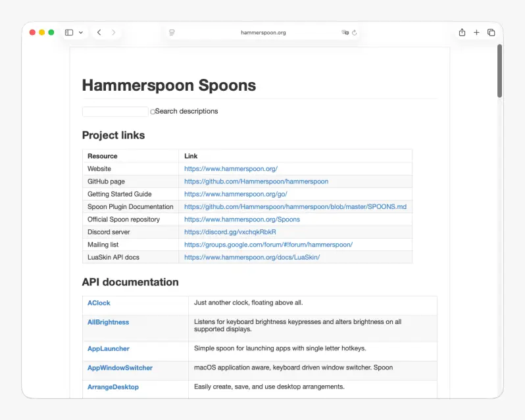Click the 'Hammerspoon Spoons' page heading

click(169, 85)
